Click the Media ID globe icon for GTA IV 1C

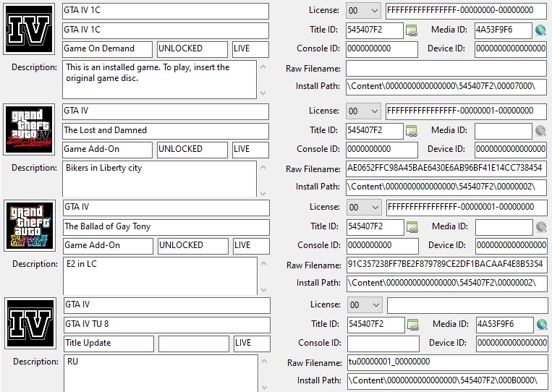[x=540, y=30]
